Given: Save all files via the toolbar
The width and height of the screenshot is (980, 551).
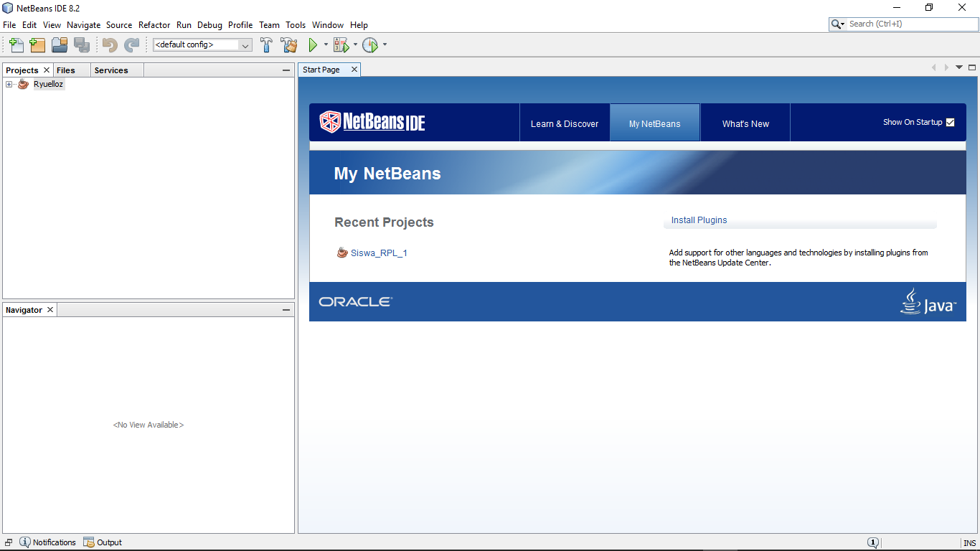Looking at the screenshot, I should click(82, 44).
